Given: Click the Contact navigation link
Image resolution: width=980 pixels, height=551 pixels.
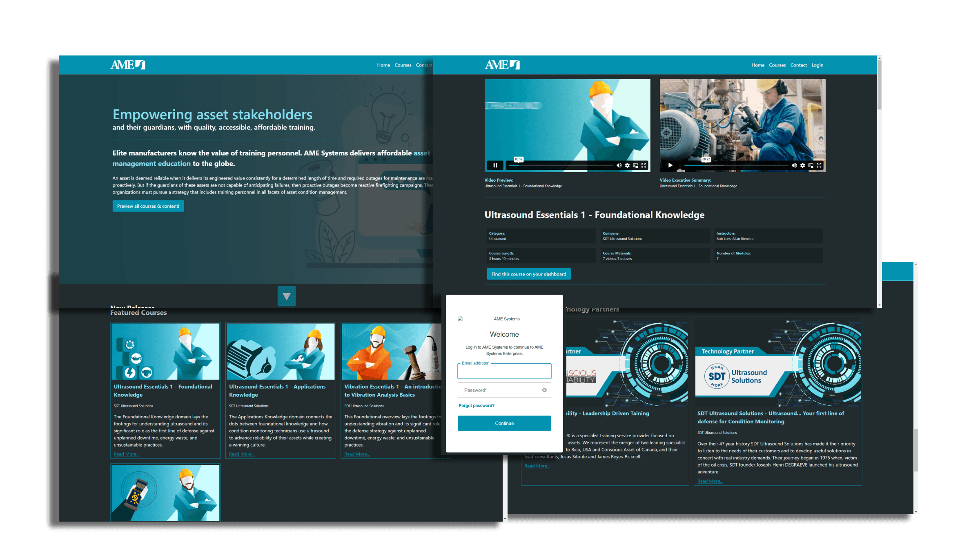Looking at the screenshot, I should pos(797,64).
